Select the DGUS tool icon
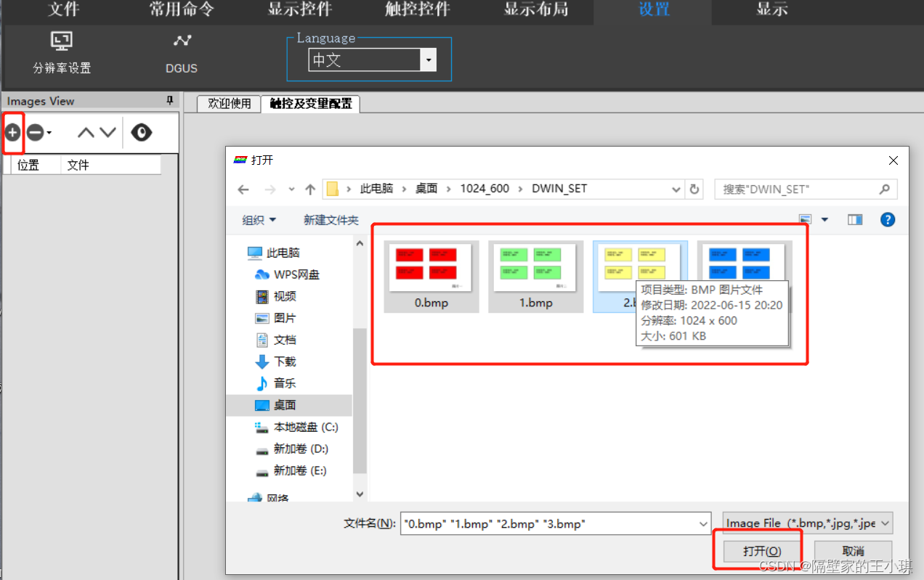Viewport: 924px width, 580px height. point(181,51)
